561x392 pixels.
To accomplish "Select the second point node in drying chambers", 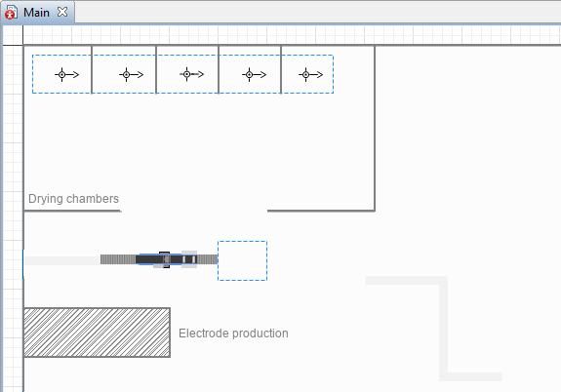I will tap(126, 74).
